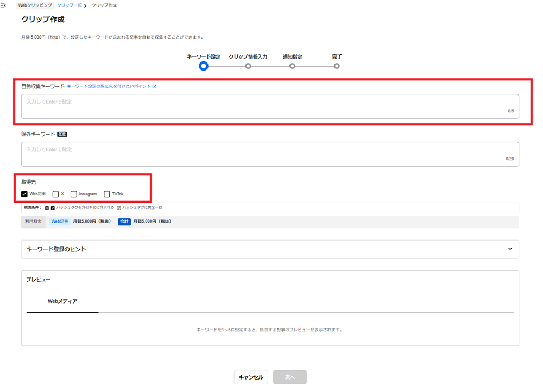Select the 通知指定 step marker
The width and height of the screenshot is (543, 392).
point(292,66)
